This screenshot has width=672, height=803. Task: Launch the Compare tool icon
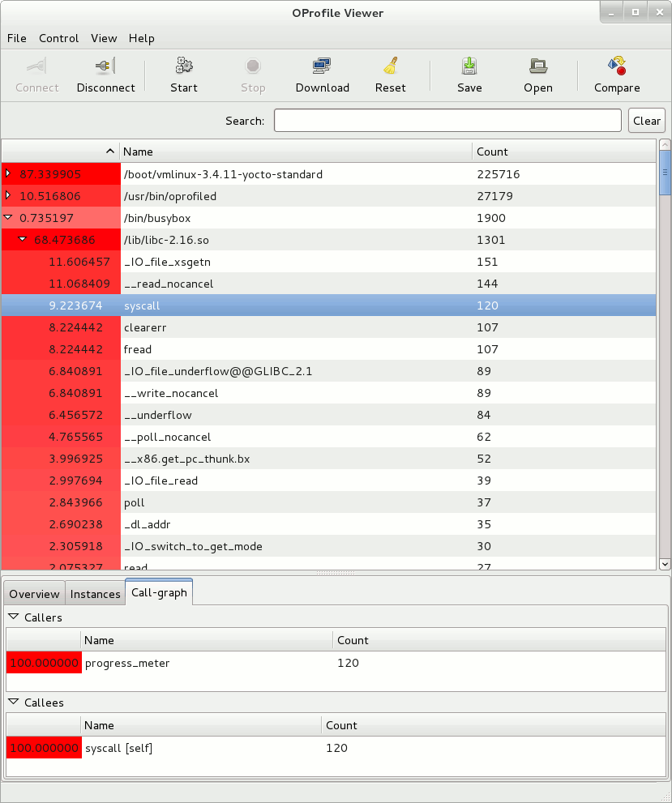click(x=617, y=66)
